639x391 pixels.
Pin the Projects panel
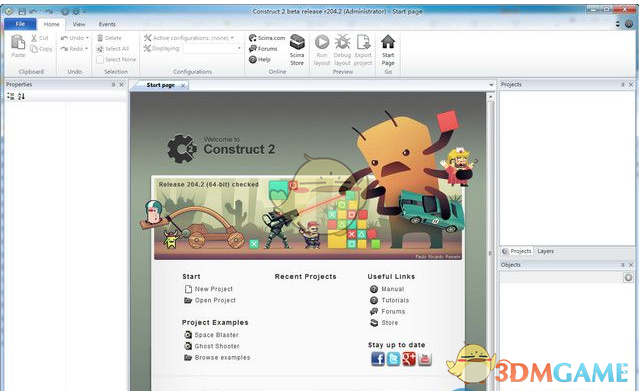point(623,84)
